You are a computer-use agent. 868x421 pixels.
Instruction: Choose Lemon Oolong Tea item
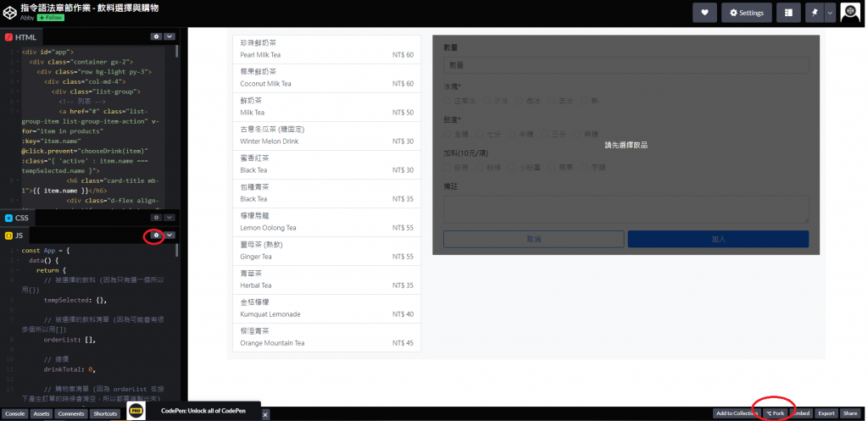[326, 222]
